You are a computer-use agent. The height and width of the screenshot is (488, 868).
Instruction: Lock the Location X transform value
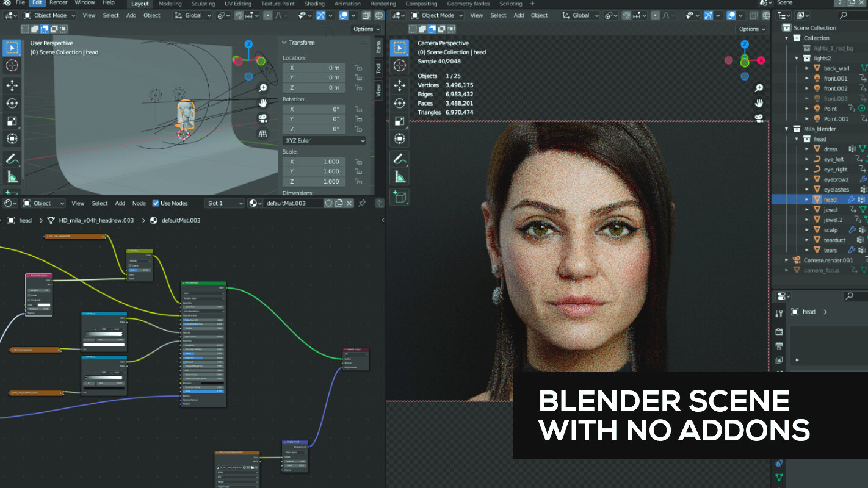click(358, 68)
